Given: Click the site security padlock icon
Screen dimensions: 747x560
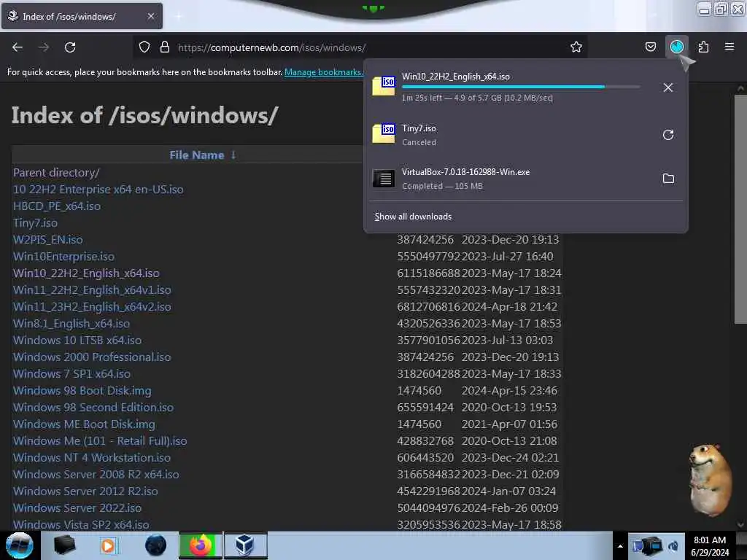Looking at the screenshot, I should pyautogui.click(x=165, y=47).
